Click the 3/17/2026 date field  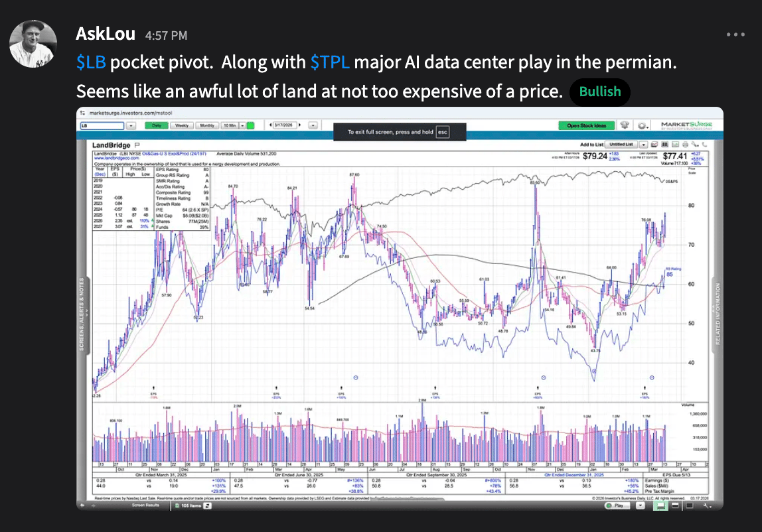[284, 125]
